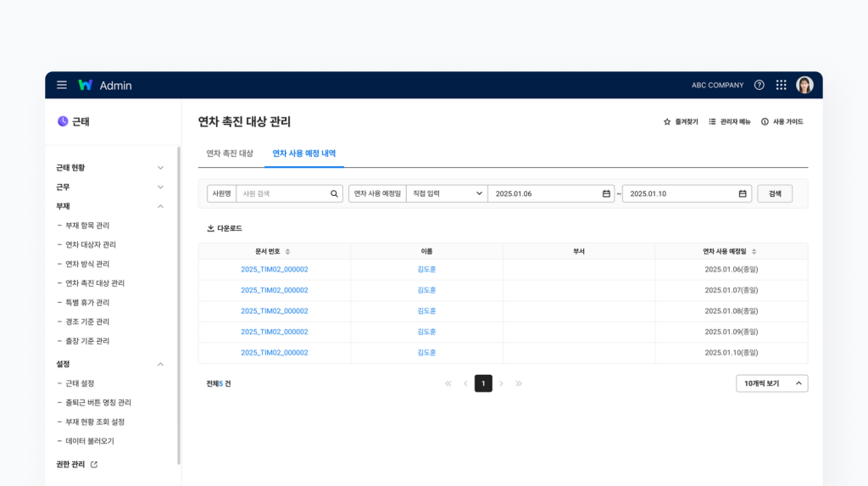Open document link for 2025.01.07 row
The height and width of the screenshot is (486, 868).
(x=274, y=290)
